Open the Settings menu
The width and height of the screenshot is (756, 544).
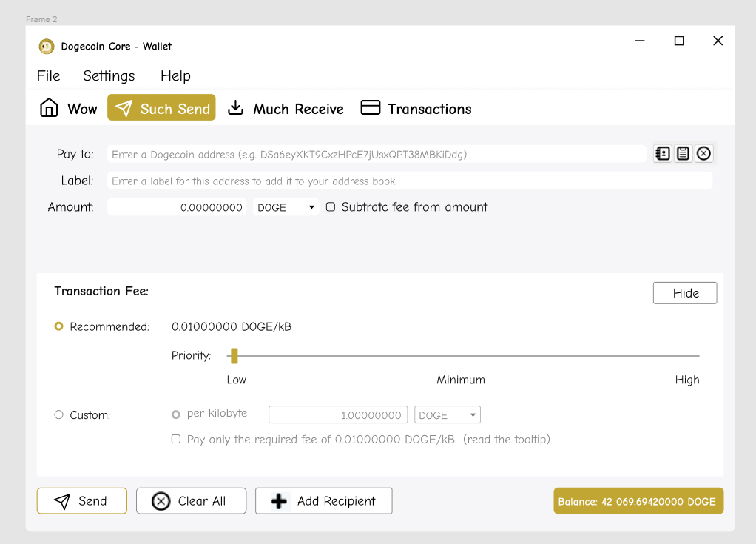tap(108, 75)
